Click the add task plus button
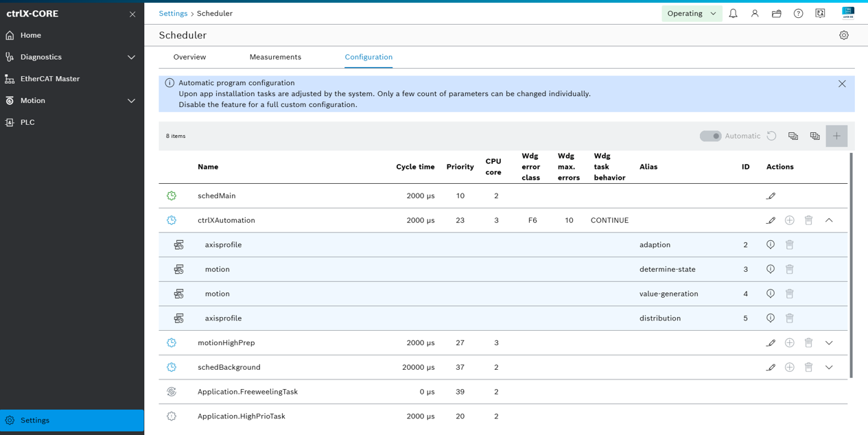 click(x=836, y=136)
